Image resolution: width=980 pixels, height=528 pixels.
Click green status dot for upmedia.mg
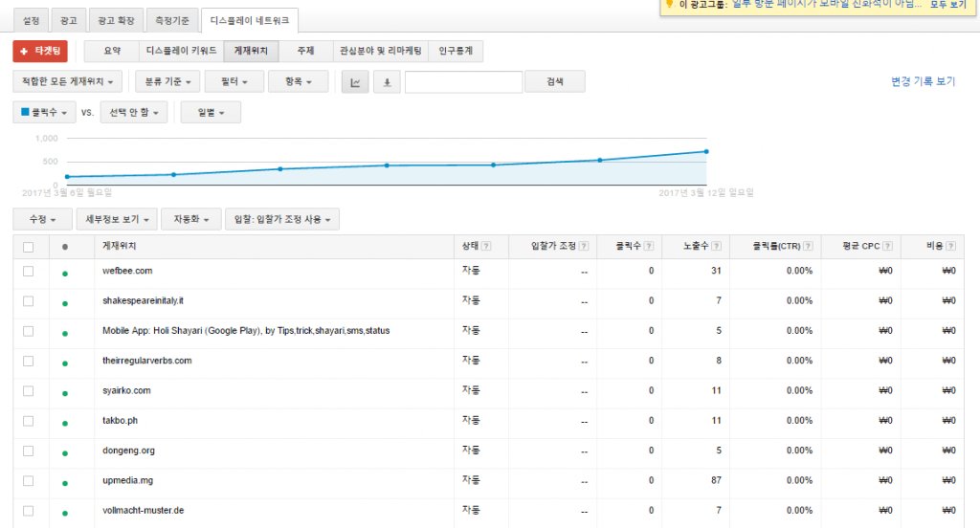click(65, 483)
